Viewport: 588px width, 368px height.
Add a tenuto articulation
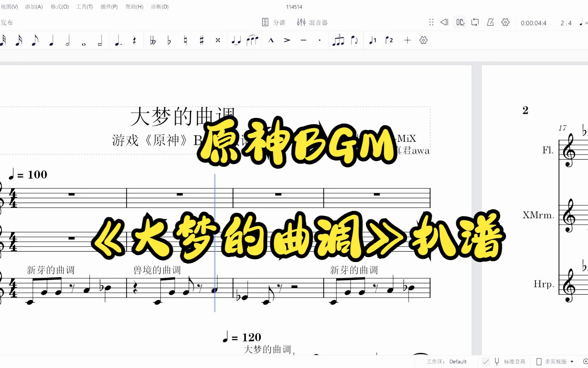(304, 40)
